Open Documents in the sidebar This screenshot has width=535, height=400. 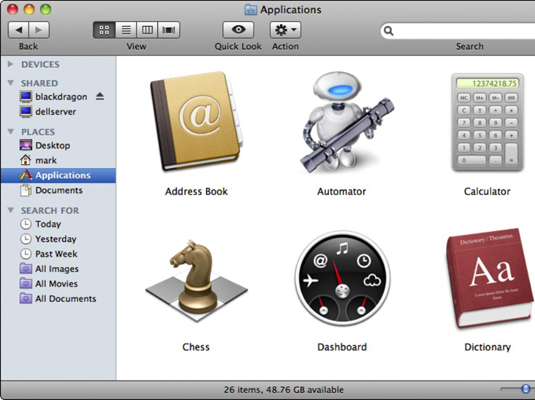click(58, 190)
